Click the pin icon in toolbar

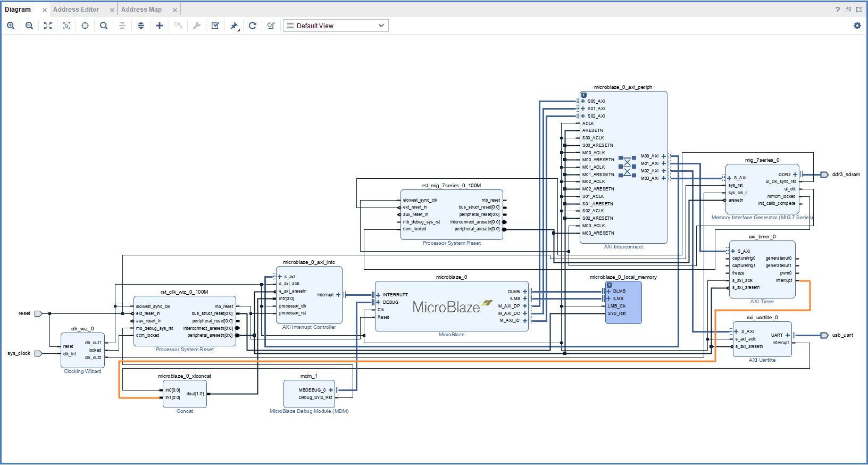pos(234,26)
